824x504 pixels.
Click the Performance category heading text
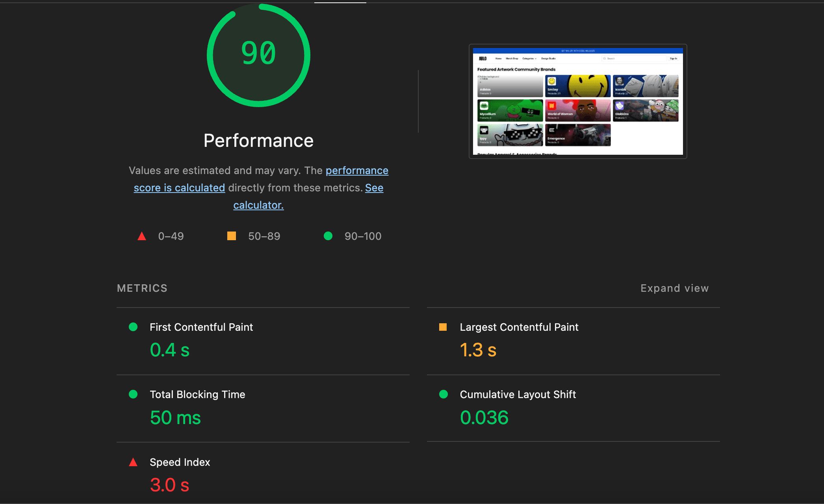coord(258,141)
